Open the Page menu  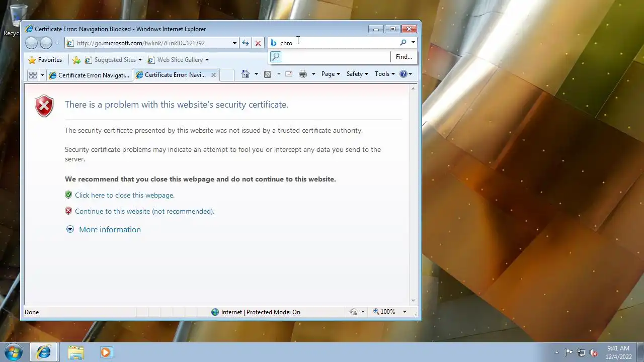coord(331,74)
